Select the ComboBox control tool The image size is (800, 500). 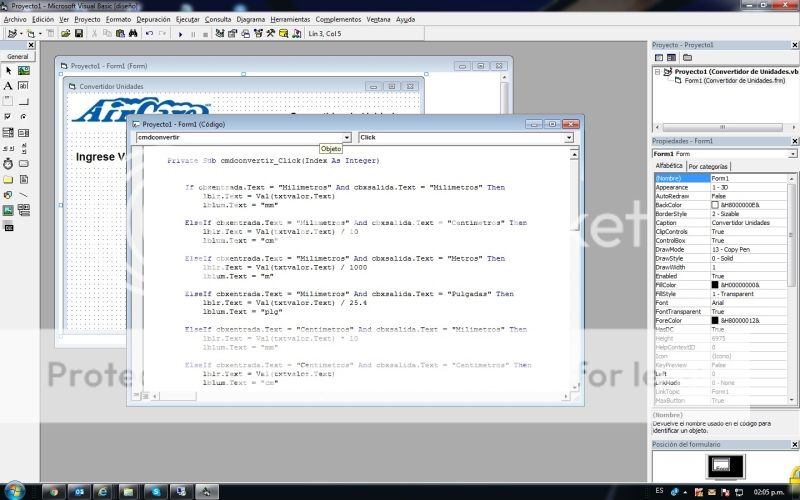click(x=8, y=133)
